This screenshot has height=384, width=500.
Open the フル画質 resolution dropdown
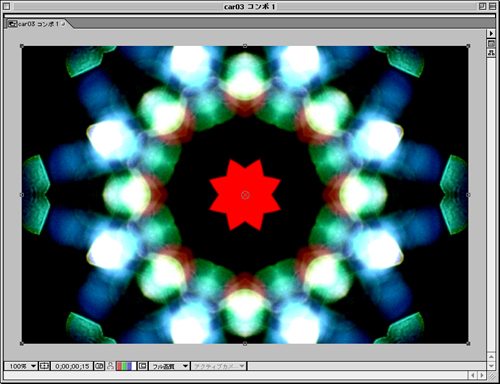pyautogui.click(x=169, y=366)
